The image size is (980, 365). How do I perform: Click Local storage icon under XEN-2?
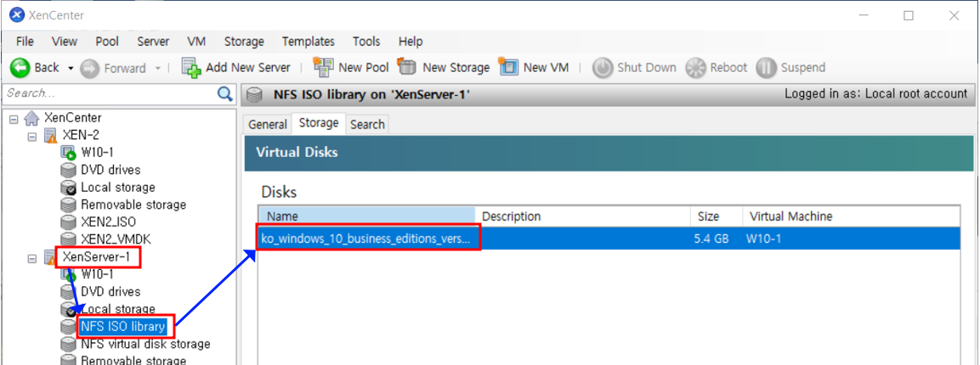[x=68, y=188]
